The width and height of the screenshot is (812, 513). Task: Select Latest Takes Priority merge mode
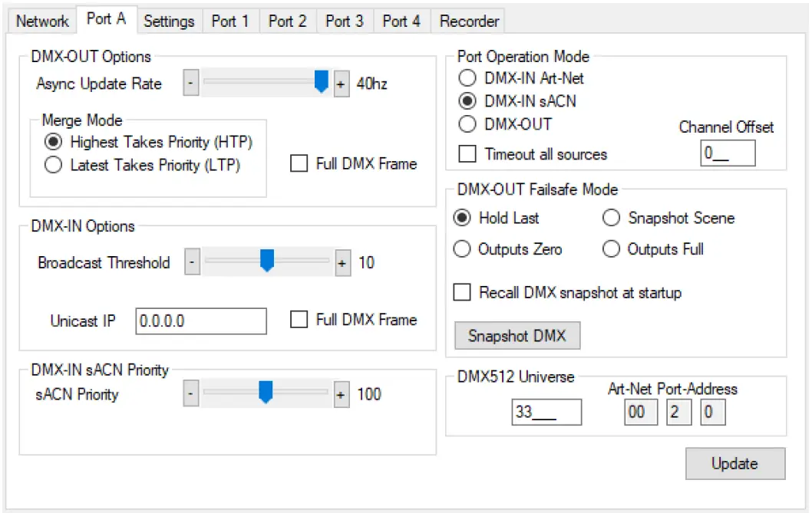(52, 163)
